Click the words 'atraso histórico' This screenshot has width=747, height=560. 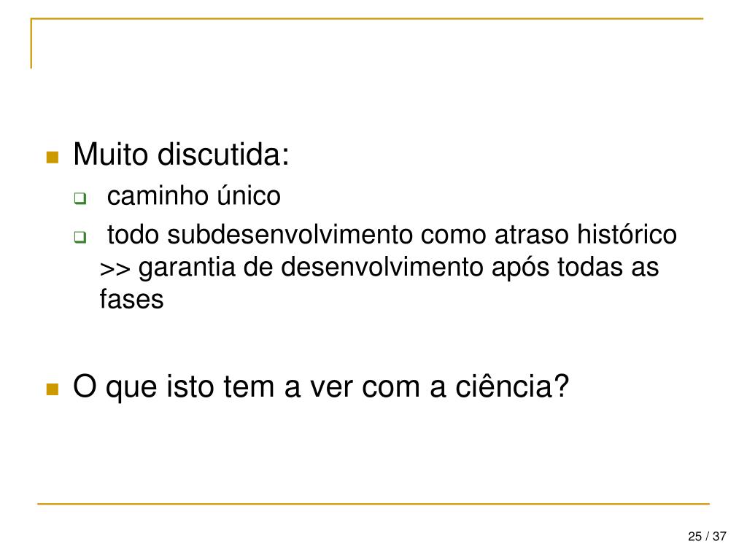click(586, 234)
